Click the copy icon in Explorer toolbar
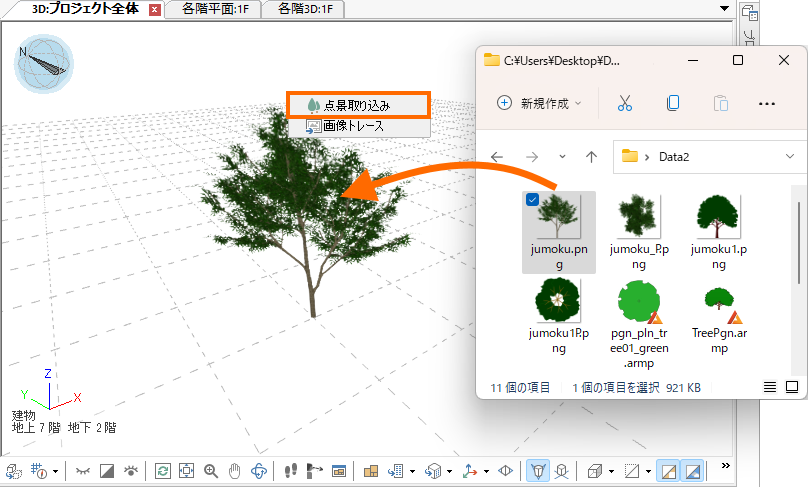 673,103
